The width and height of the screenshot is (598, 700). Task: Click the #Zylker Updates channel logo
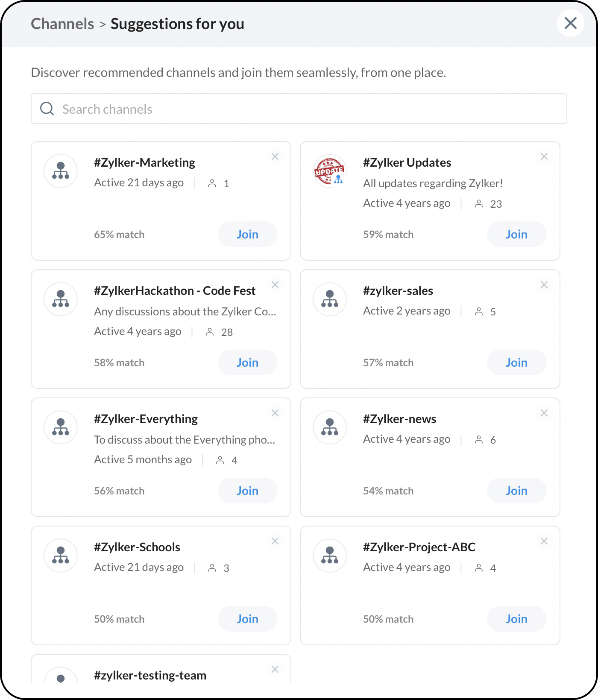click(x=330, y=171)
